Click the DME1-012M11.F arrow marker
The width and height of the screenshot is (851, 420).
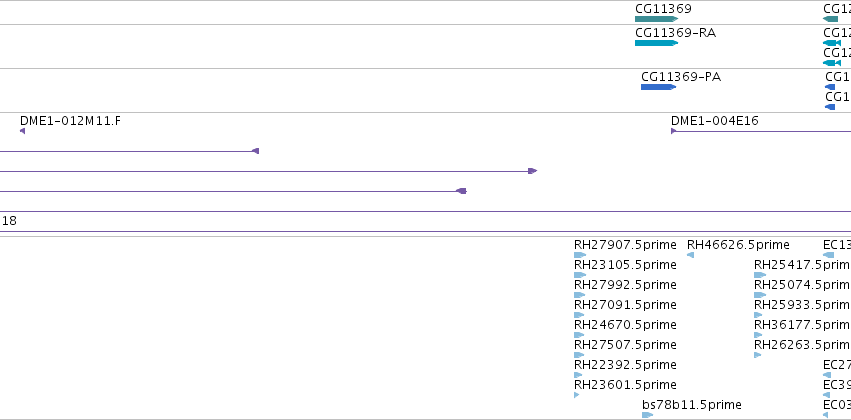click(22, 131)
